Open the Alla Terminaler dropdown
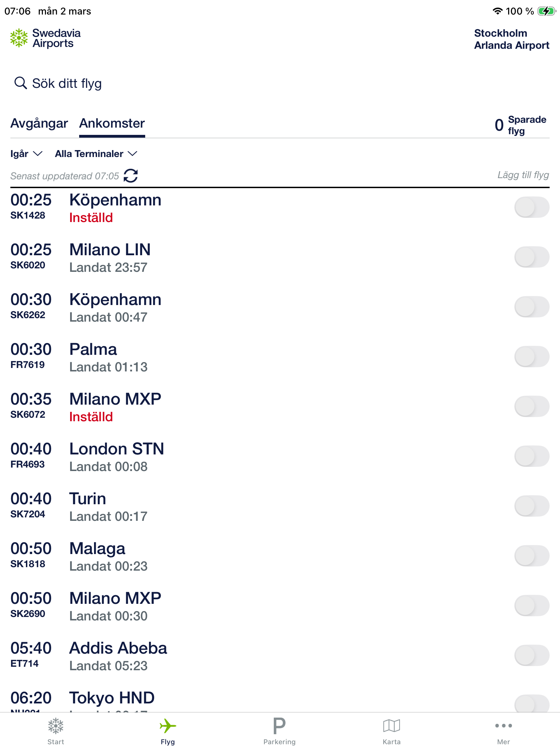Viewport: 560px width, 747px height. (x=96, y=154)
